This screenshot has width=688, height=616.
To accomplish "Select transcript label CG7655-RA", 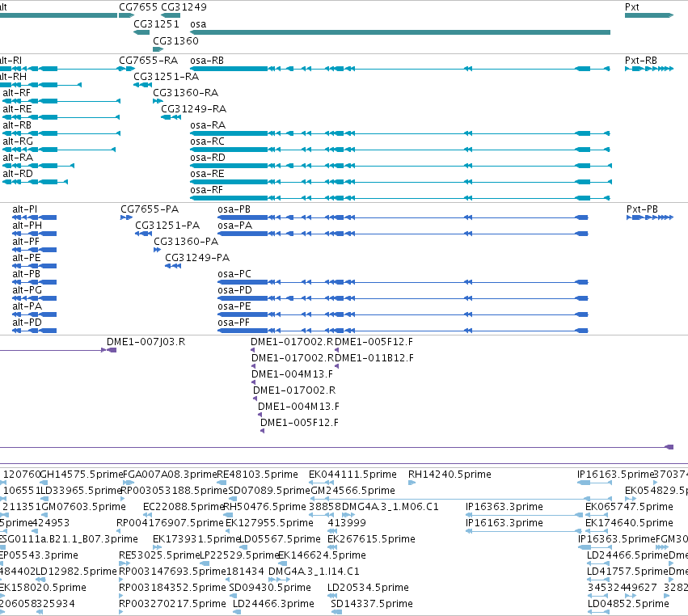I will coord(148,60).
